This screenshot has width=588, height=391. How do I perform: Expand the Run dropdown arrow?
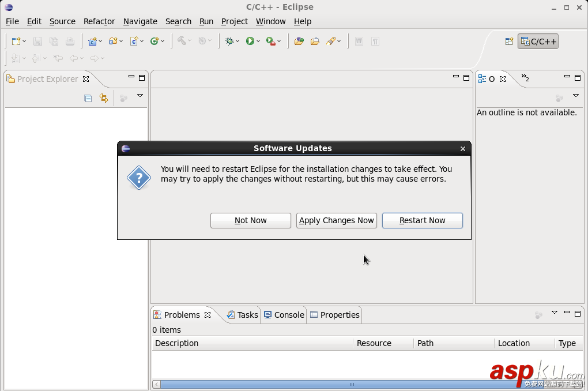258,42
